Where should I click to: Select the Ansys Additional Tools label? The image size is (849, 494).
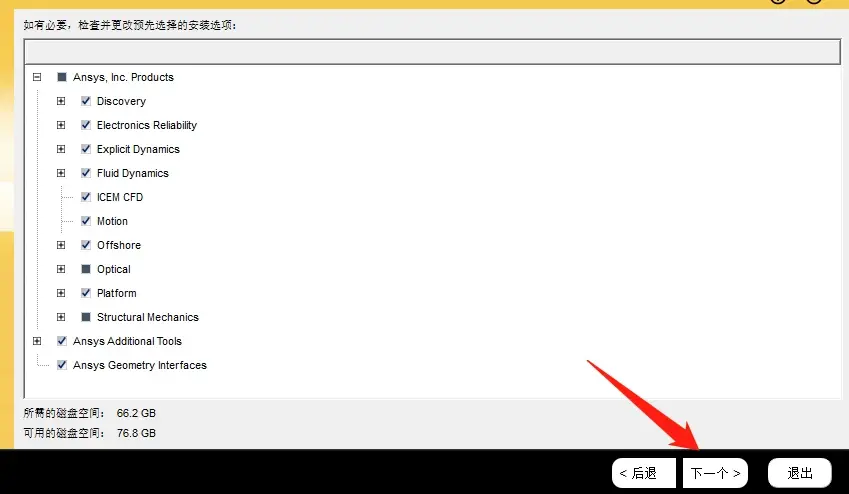[x=127, y=341]
